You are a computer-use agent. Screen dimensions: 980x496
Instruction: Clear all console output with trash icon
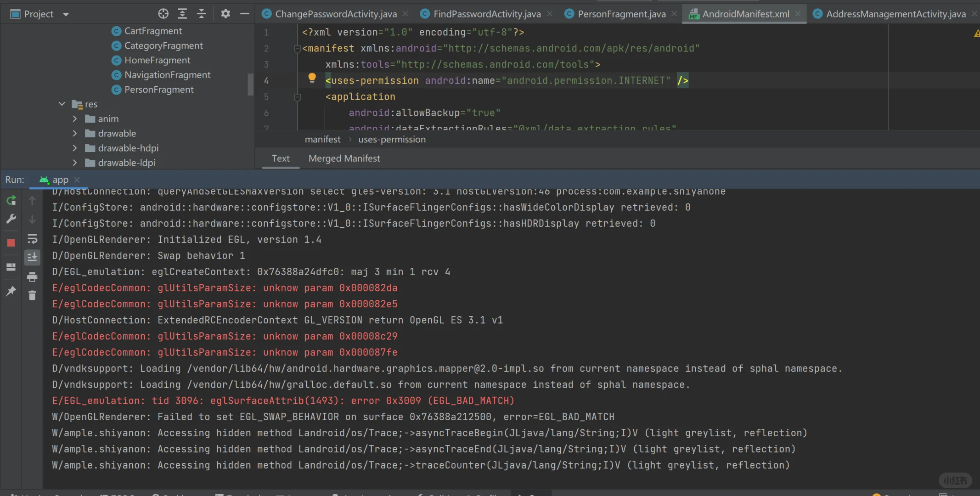[32, 295]
